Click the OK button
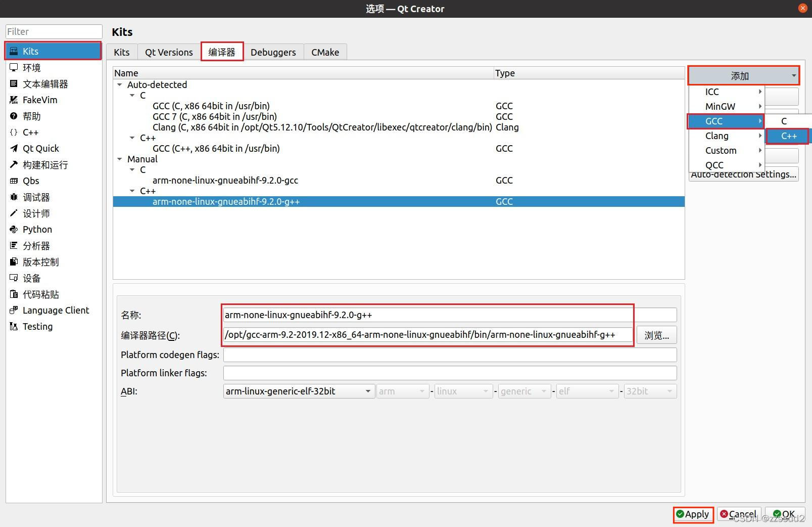Screen dimensions: 812x527 [x=784, y=514]
